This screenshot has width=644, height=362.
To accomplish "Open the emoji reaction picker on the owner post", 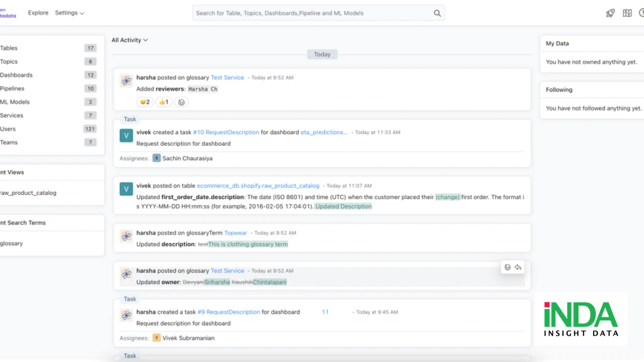I will pos(508,267).
